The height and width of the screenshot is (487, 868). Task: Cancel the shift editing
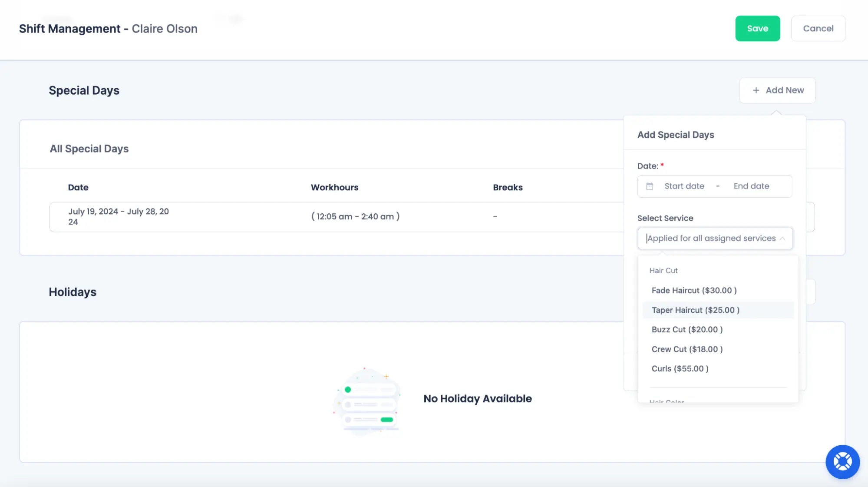tap(818, 28)
